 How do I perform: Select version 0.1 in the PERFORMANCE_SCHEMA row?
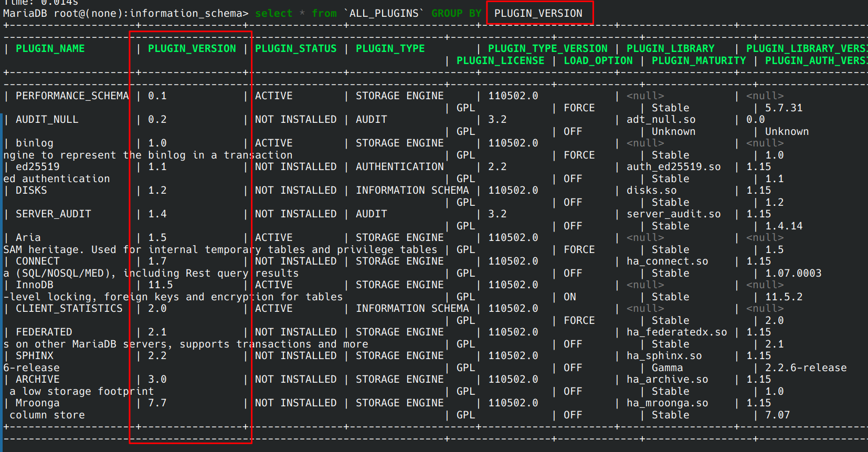(x=157, y=96)
